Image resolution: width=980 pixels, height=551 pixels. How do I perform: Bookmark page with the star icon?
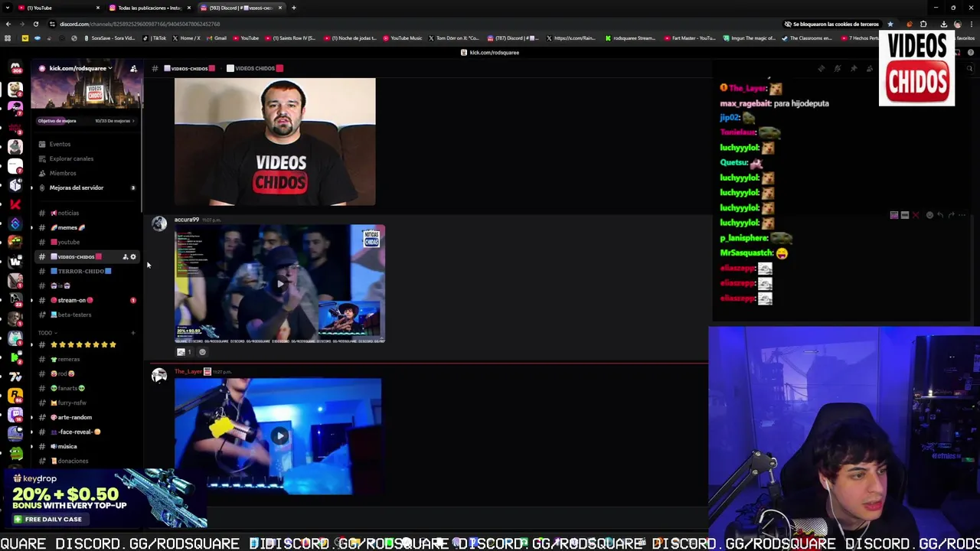[x=890, y=24]
